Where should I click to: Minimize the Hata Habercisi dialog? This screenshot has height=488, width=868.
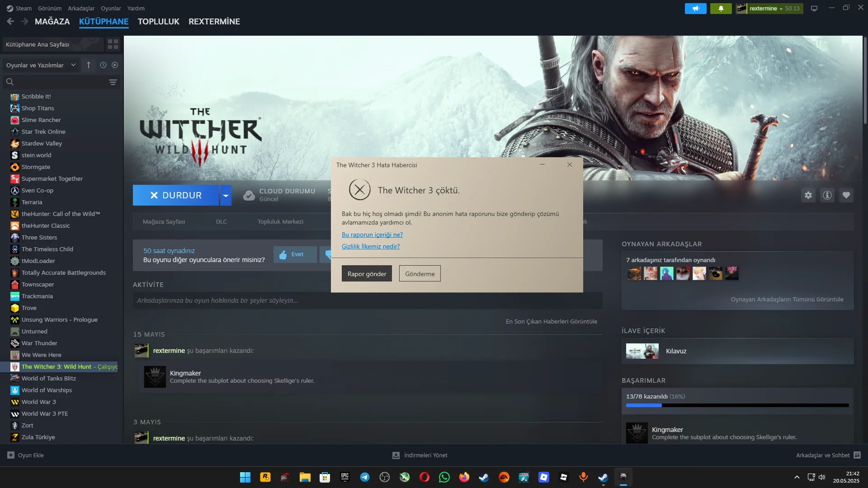[542, 164]
